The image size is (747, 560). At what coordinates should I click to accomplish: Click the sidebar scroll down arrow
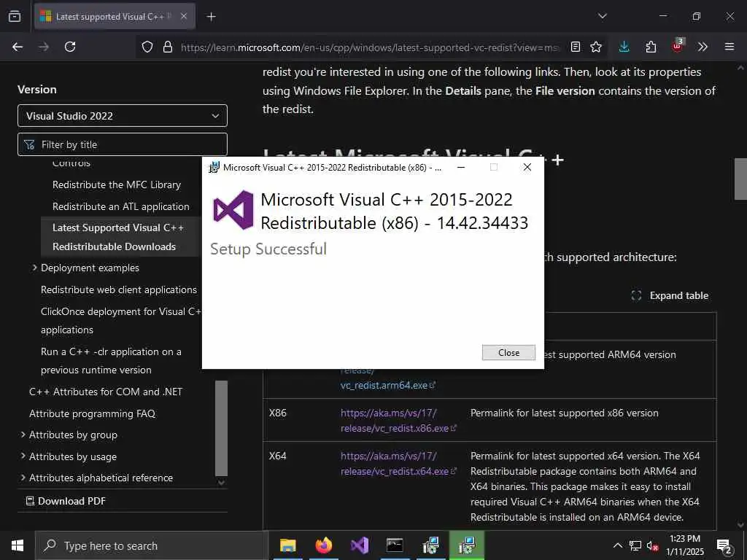[x=222, y=483]
